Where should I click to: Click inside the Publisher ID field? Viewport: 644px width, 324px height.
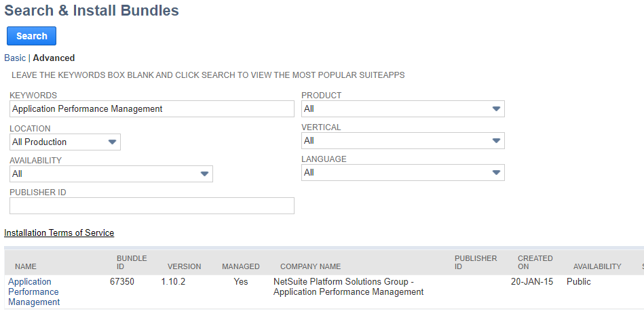pyautogui.click(x=152, y=205)
